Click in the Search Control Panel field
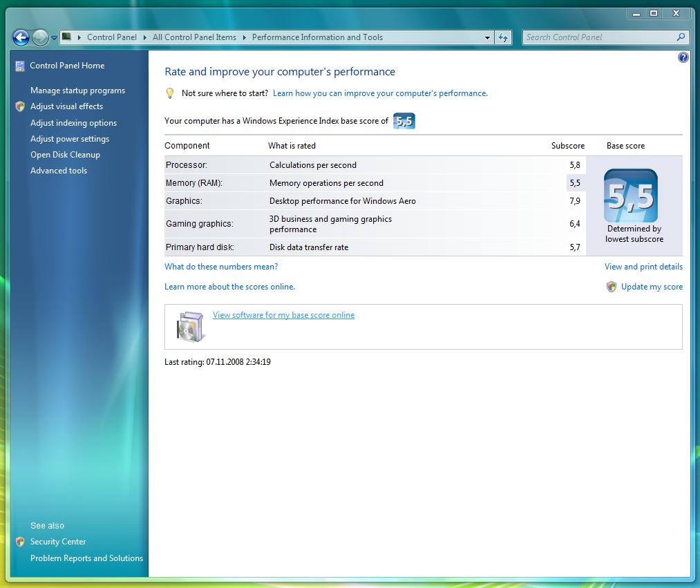The width and height of the screenshot is (700, 588). pos(598,37)
